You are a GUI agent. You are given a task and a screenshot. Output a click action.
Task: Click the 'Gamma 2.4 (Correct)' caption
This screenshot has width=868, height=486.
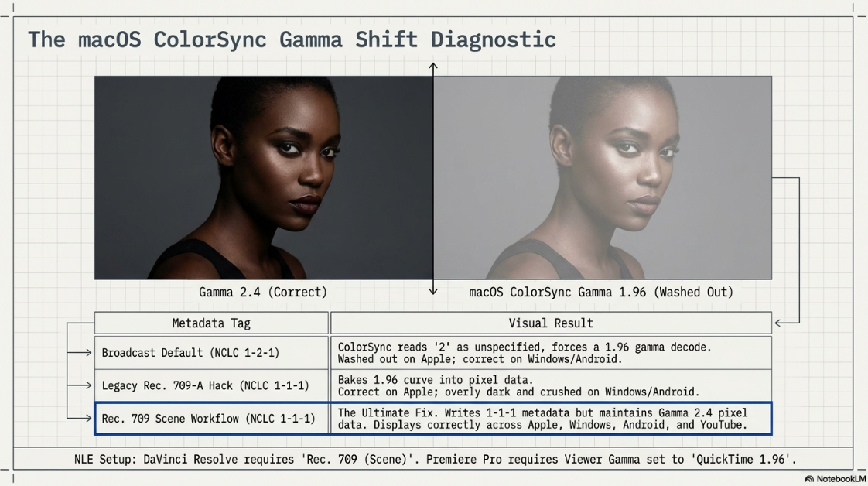(263, 293)
